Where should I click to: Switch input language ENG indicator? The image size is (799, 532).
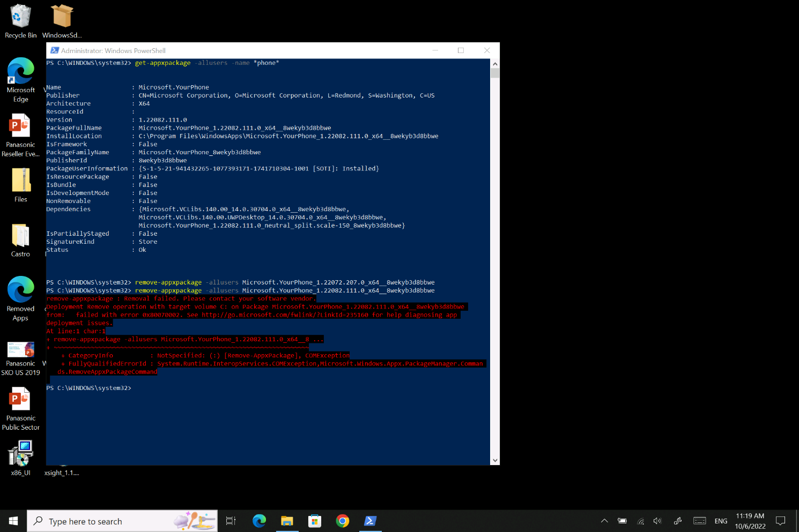[721, 521]
